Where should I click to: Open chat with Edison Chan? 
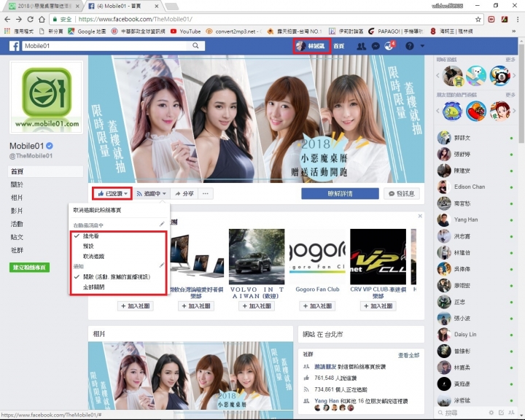475,187
